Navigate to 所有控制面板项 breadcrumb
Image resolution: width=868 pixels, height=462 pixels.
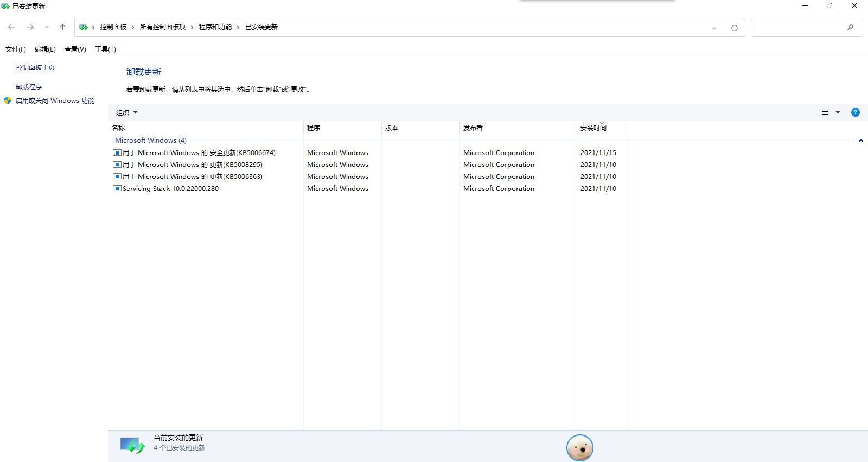click(163, 27)
